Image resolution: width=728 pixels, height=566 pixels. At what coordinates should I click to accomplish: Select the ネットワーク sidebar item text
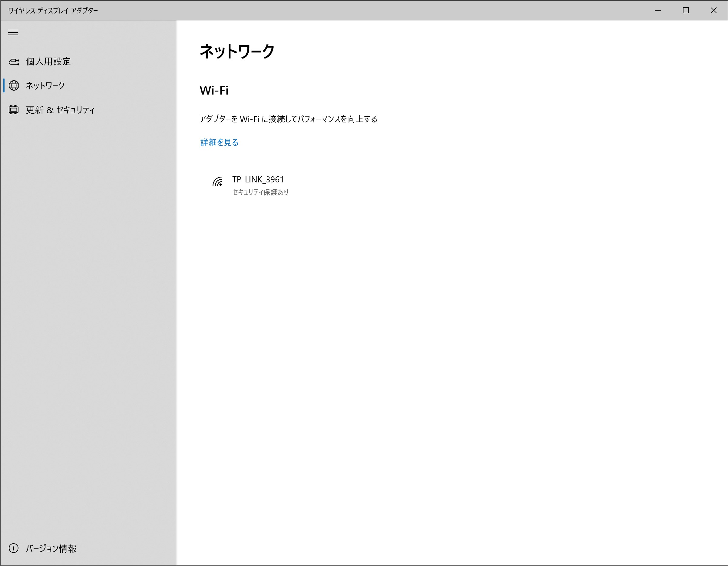[45, 86]
